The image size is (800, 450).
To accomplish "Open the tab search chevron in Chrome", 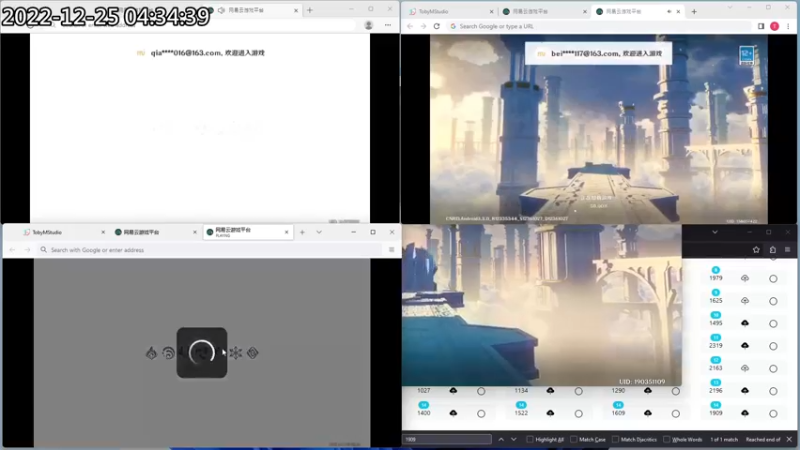I will click(x=730, y=7).
